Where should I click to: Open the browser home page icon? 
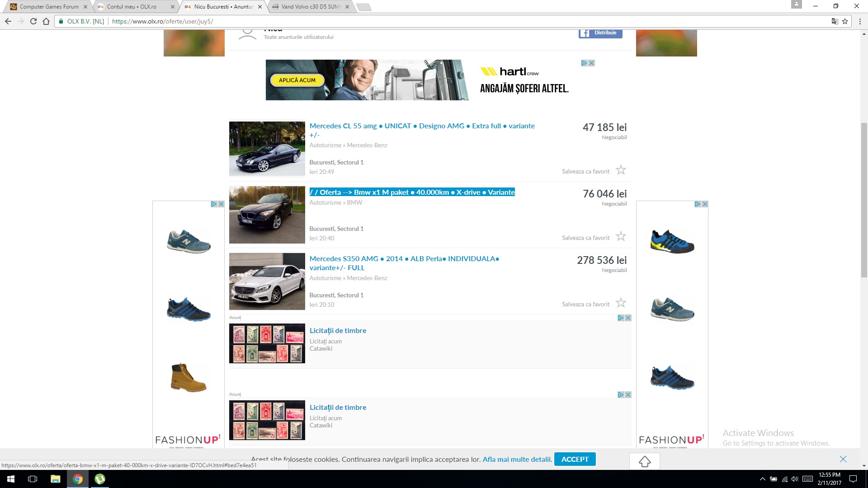[46, 21]
